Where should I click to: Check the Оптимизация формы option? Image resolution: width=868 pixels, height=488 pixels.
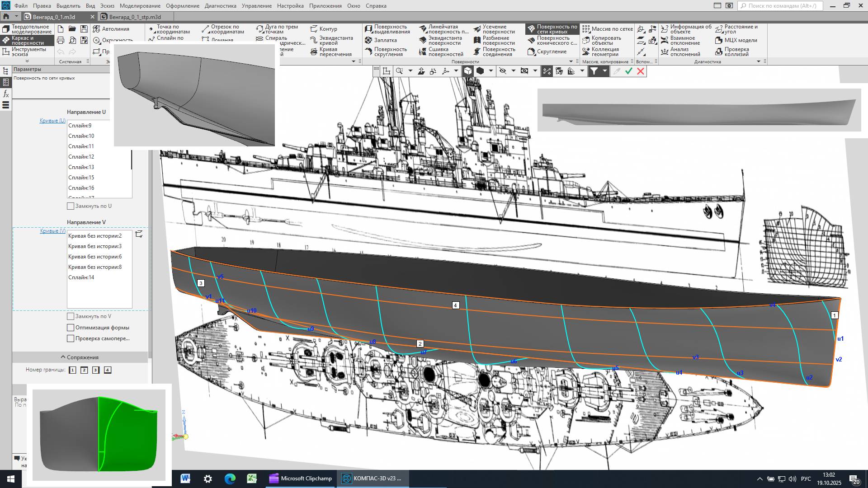(x=71, y=328)
